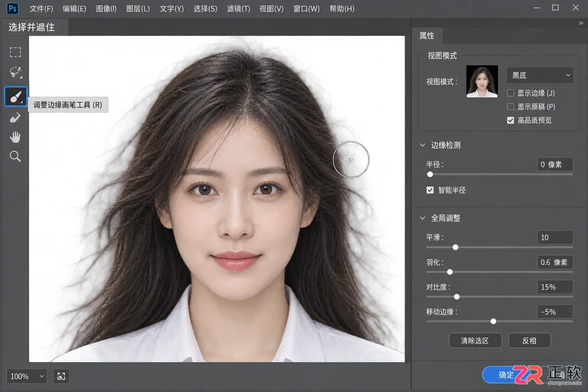The image size is (588, 392).
Task: Uncheck 高品质预览 checkbox
Action: [510, 120]
